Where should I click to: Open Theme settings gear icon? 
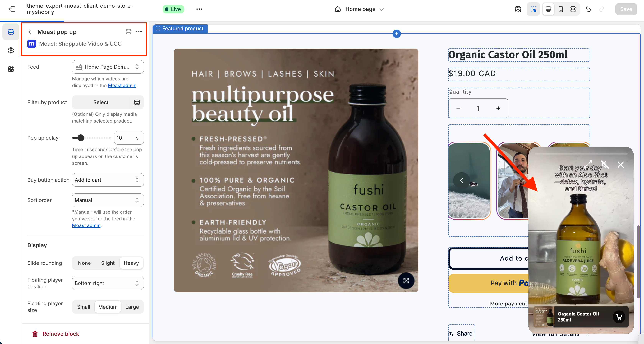11,50
